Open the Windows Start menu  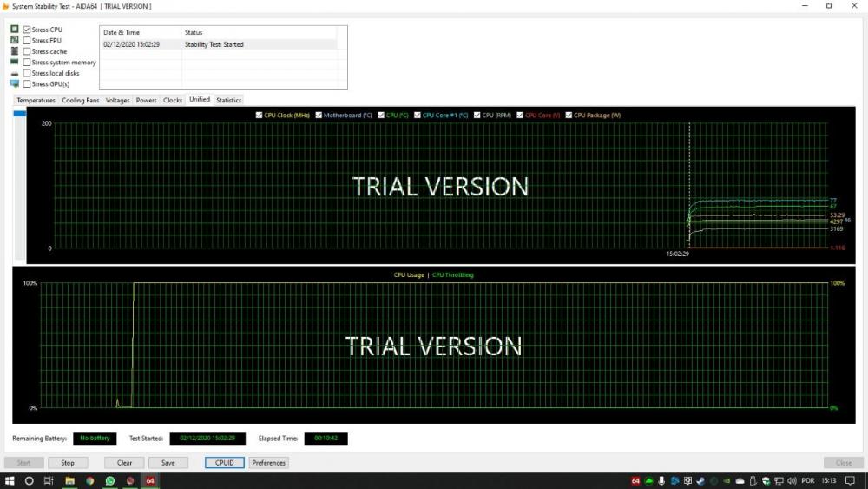click(10, 480)
